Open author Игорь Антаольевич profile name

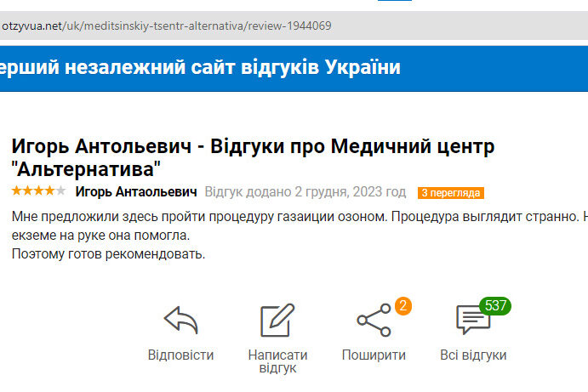136,191
